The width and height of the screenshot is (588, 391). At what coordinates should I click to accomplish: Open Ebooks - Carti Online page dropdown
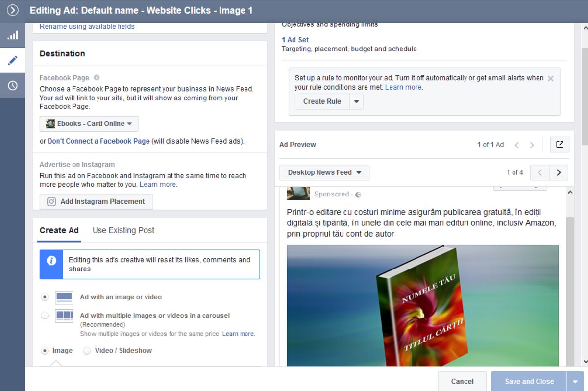(89, 124)
